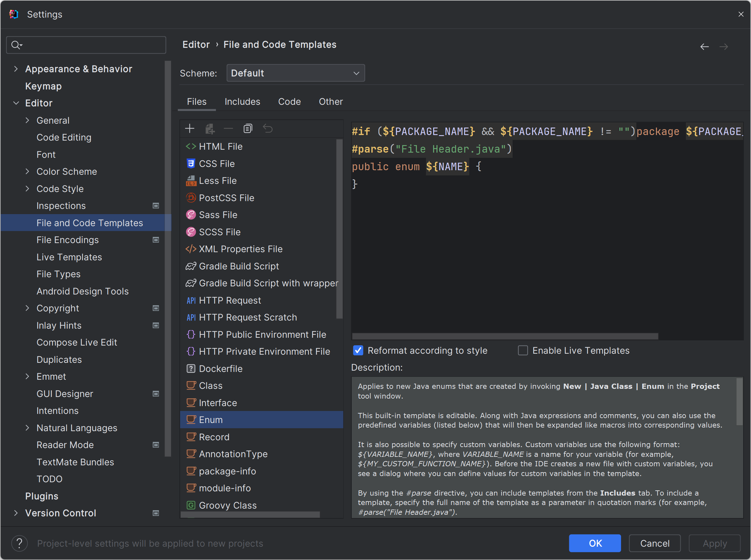The image size is (751, 560).
Task: Click the template list horizontal scrollbar
Action: click(x=250, y=514)
